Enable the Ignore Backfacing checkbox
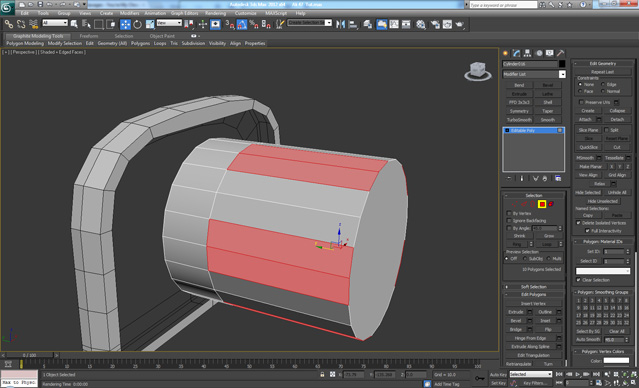 point(509,220)
